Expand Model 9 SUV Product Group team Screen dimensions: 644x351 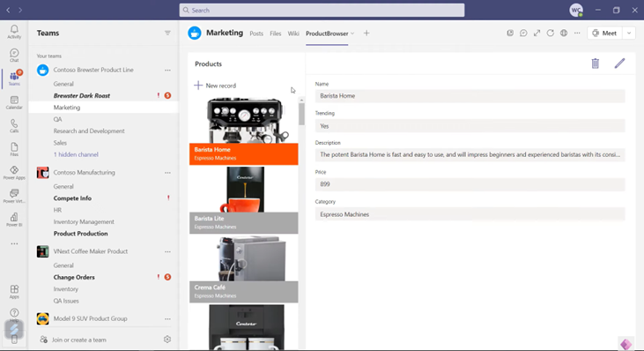click(x=91, y=318)
